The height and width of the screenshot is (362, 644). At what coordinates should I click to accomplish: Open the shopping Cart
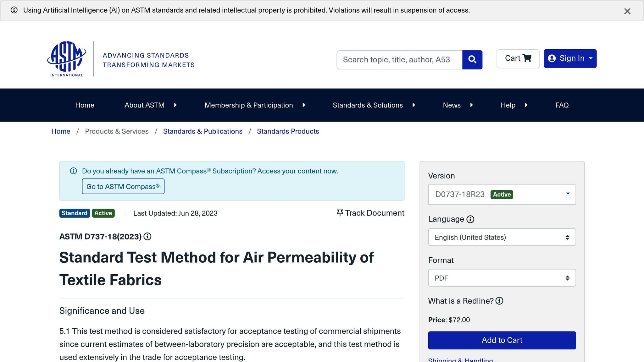pyautogui.click(x=518, y=58)
